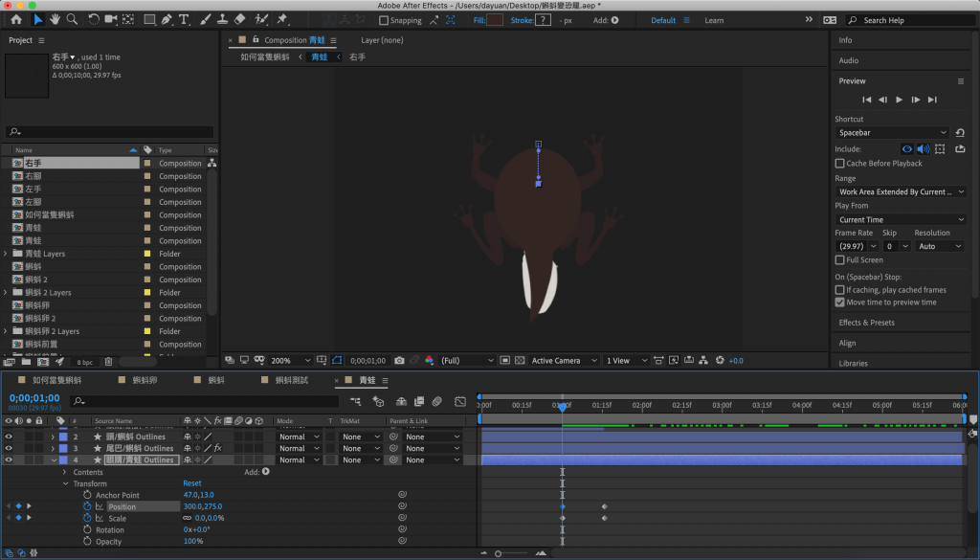This screenshot has height=560, width=980.
Task: Activate the Type tool
Action: 184,19
